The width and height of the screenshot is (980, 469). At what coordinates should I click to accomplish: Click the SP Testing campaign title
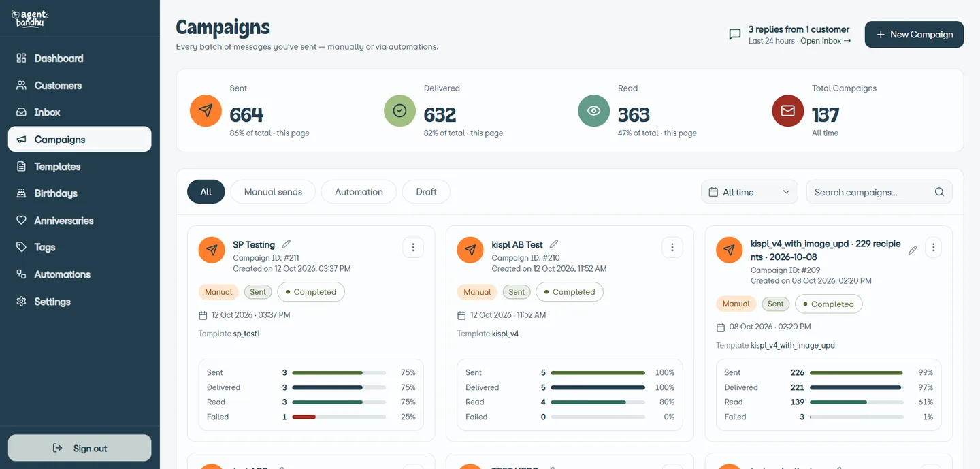coord(254,244)
